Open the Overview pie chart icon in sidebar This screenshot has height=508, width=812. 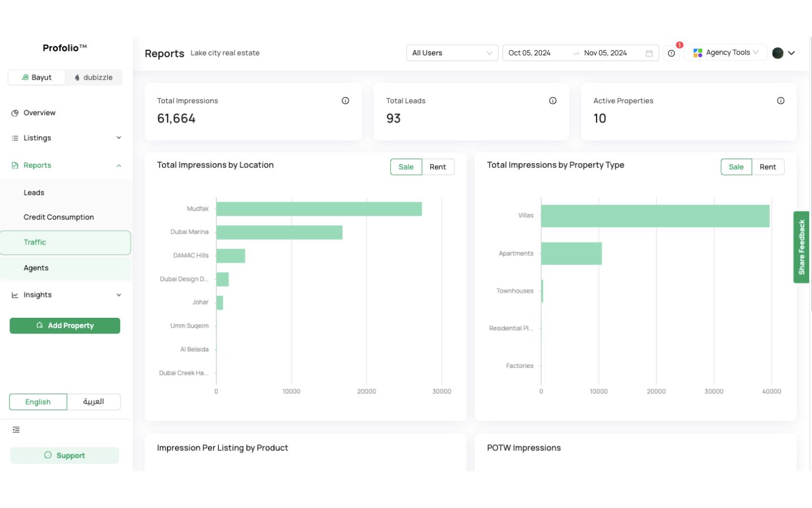point(14,113)
